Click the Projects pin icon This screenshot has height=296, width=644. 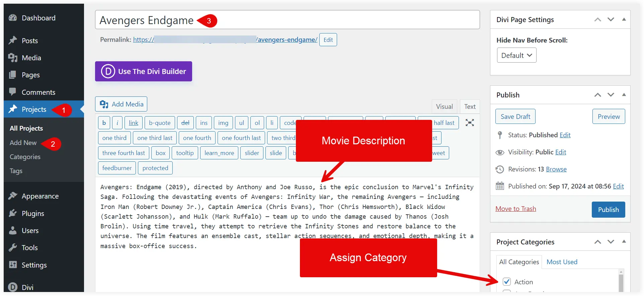click(13, 109)
